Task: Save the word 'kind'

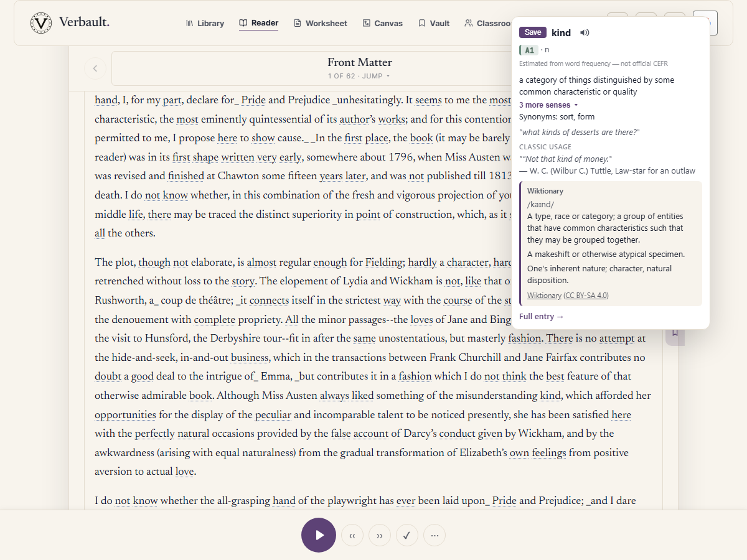Action: [533, 32]
